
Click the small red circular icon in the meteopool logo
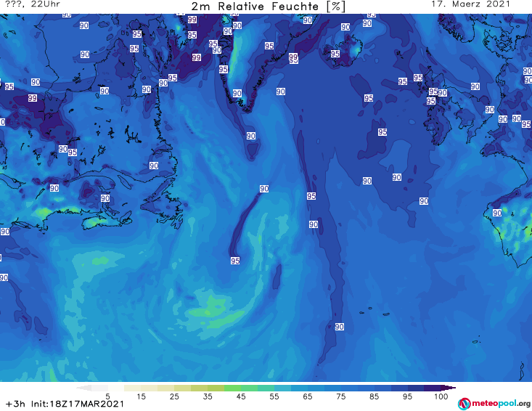click(464, 404)
